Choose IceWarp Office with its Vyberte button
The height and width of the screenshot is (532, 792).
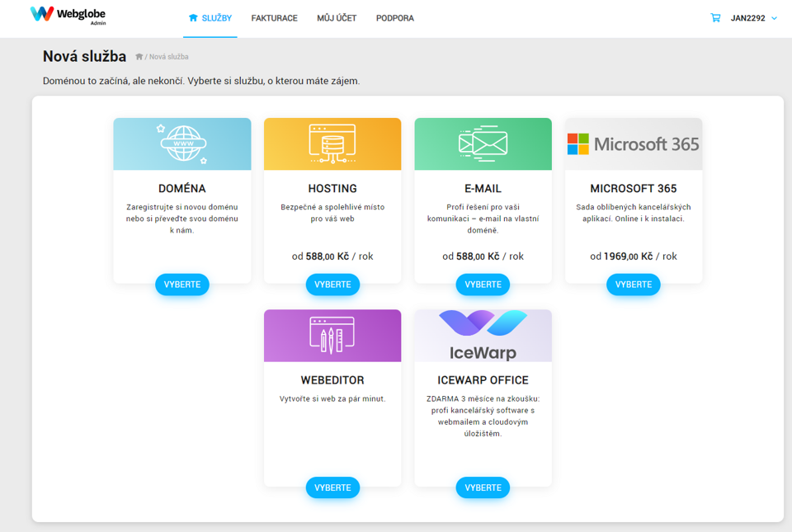(x=483, y=487)
